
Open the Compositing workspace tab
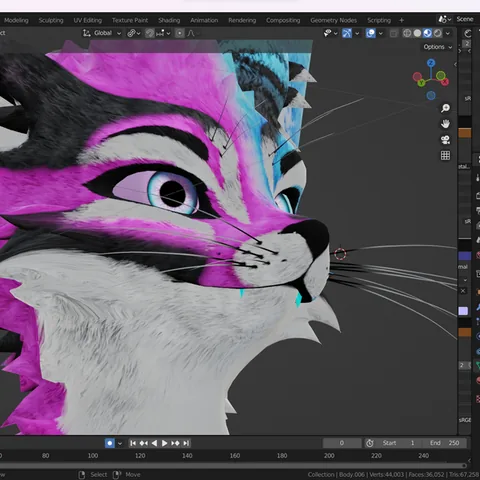(x=283, y=20)
